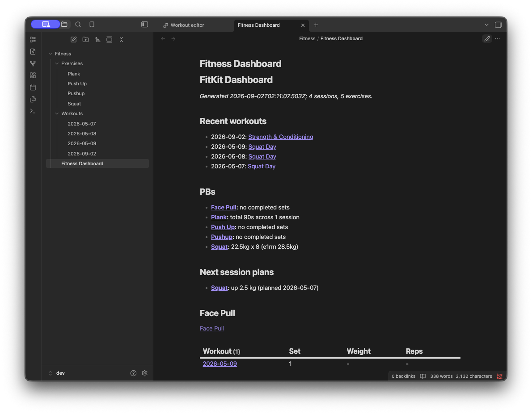This screenshot has width=532, height=414.
Task: Open the Squat Day link for 2026-05-09
Action: click(x=262, y=146)
